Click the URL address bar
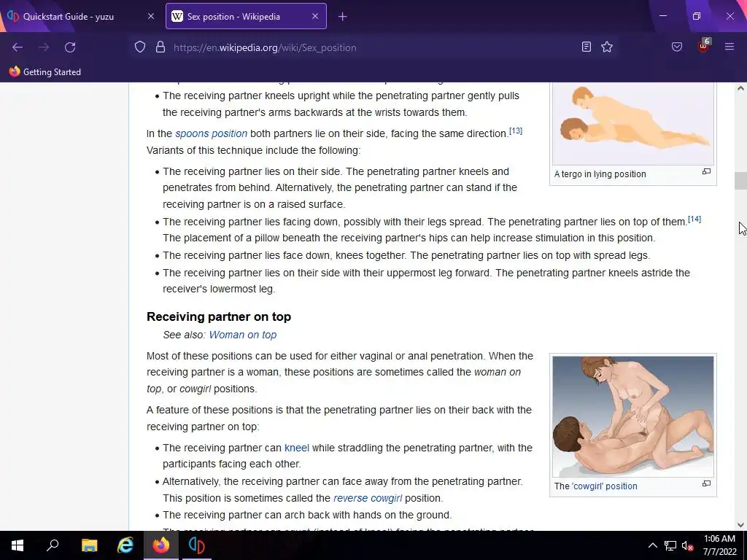Screen dimensions: 747x560 click(371, 47)
